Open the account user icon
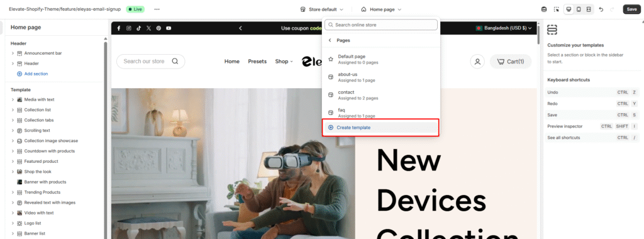 477,62
